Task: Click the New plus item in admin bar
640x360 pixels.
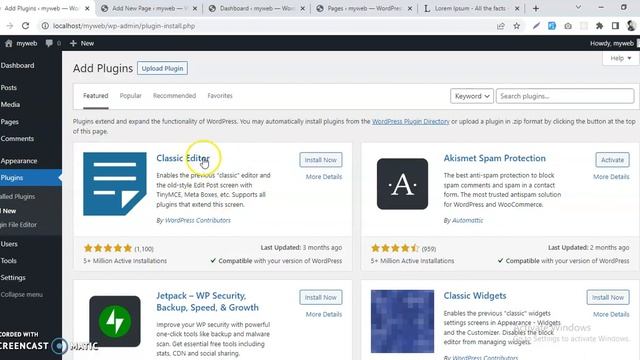Action: (x=82, y=43)
